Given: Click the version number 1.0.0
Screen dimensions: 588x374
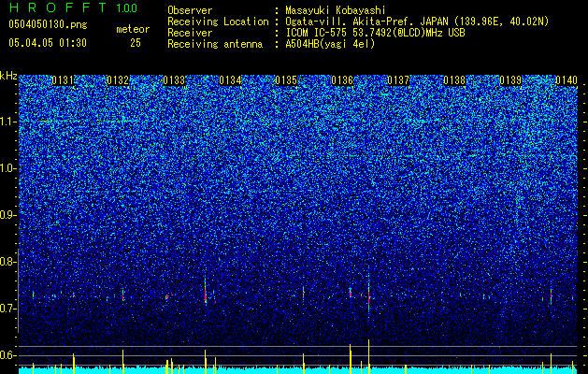Looking at the screenshot, I should [x=127, y=7].
